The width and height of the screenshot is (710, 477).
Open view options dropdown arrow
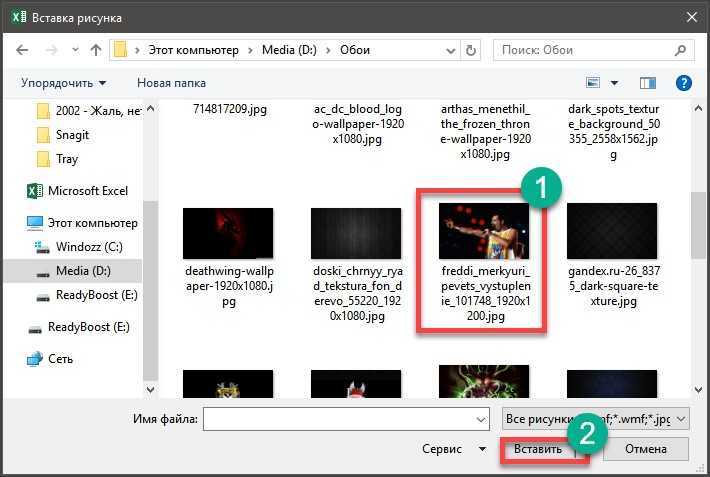click(614, 83)
